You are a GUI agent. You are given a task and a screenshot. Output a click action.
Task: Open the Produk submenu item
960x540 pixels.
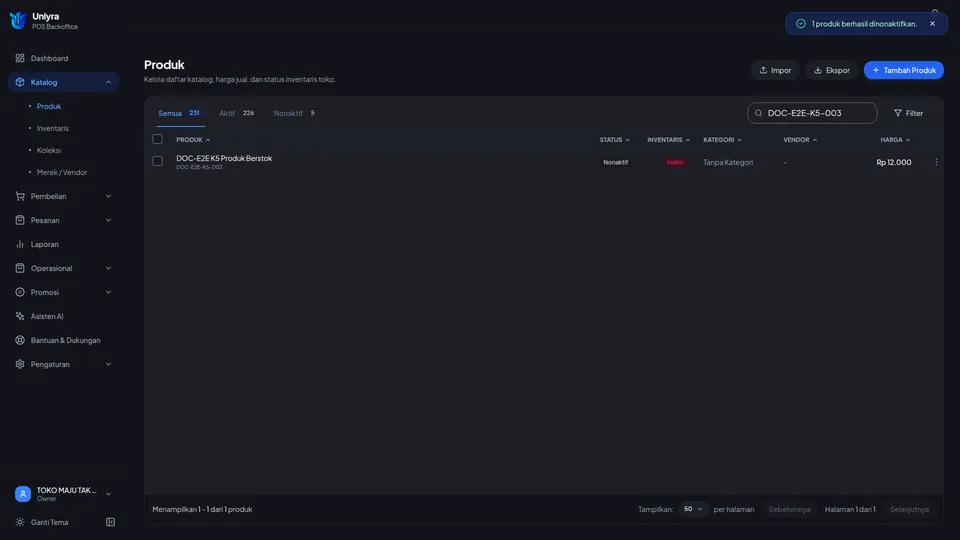click(48, 106)
